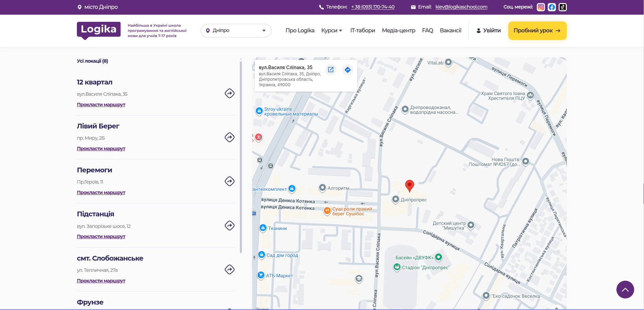Screen dimensions: 644x310
Task: Click the Logika logo
Action: pyautogui.click(x=99, y=31)
